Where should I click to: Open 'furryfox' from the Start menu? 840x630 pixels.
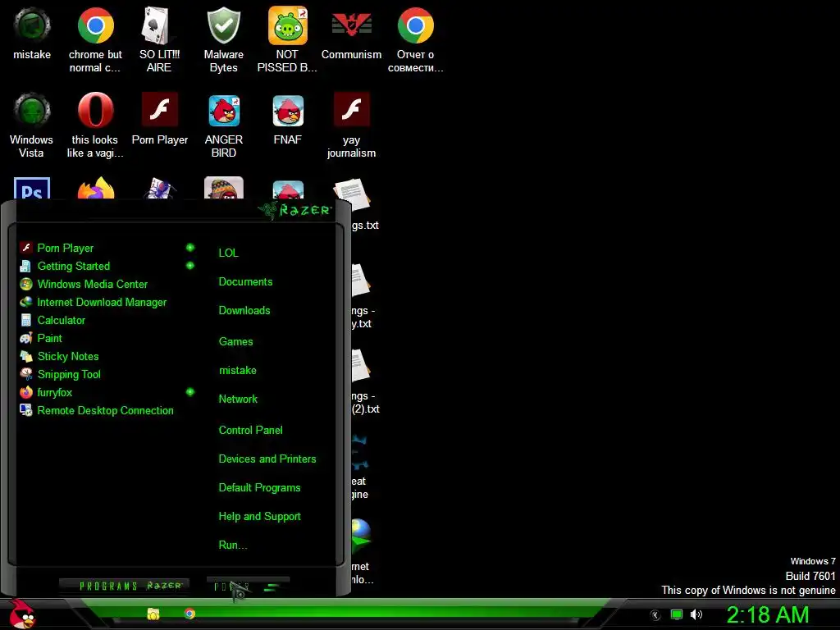tap(55, 393)
